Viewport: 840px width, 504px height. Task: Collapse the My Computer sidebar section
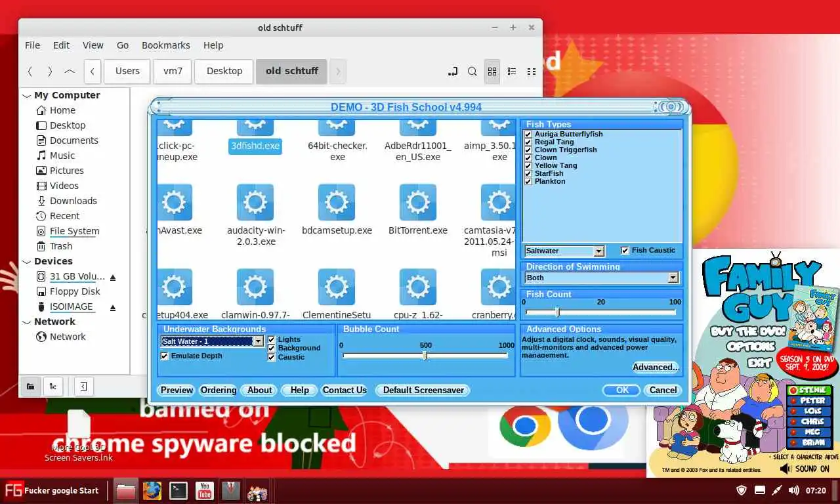click(x=27, y=96)
